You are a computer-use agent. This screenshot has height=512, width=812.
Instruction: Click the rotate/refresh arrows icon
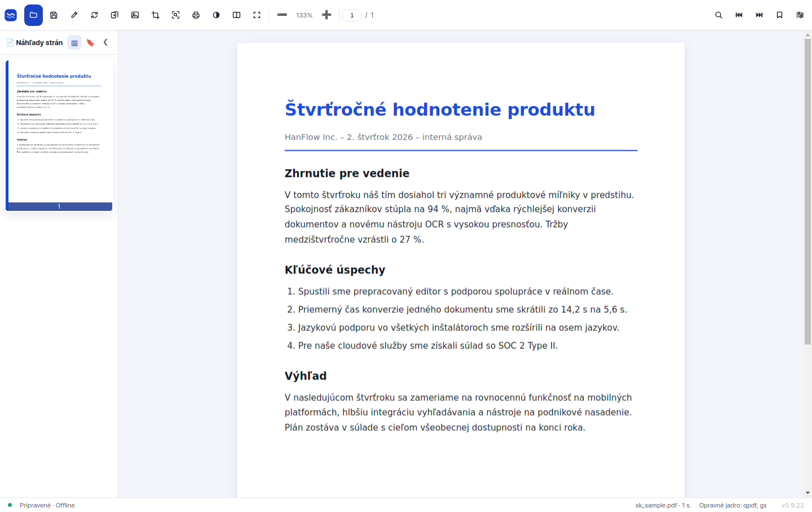pyautogui.click(x=94, y=15)
